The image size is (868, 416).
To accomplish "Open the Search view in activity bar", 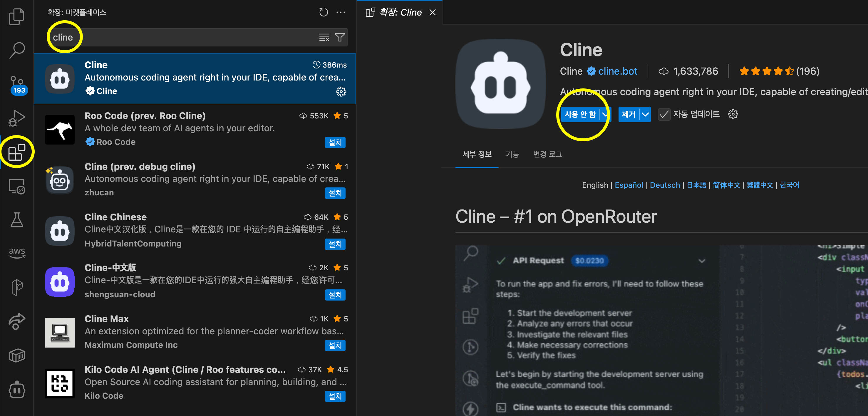I will pos(16,50).
